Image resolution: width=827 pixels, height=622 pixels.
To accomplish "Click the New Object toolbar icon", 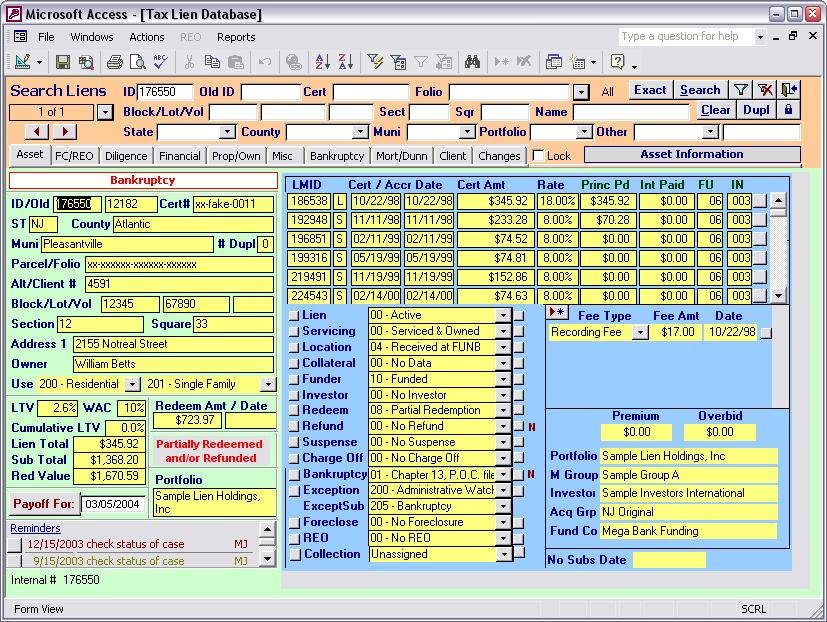I will (579, 62).
